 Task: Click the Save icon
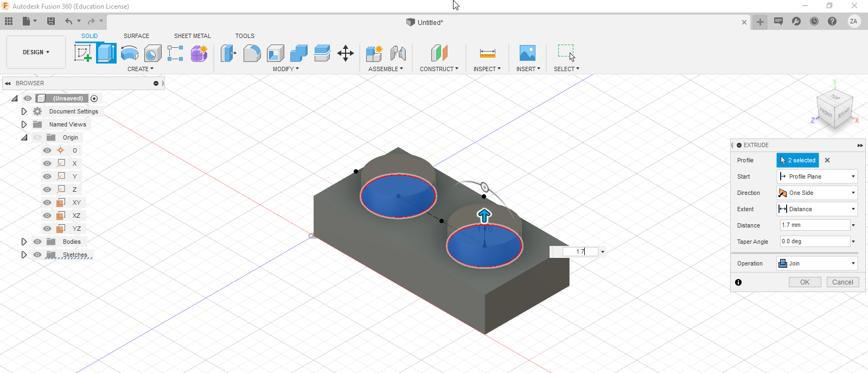click(x=51, y=21)
